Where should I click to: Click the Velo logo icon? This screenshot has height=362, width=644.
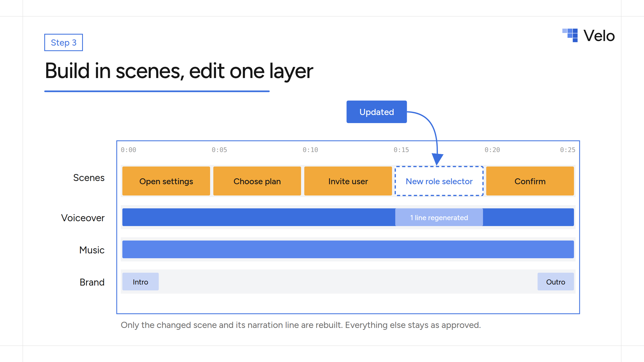tap(570, 35)
